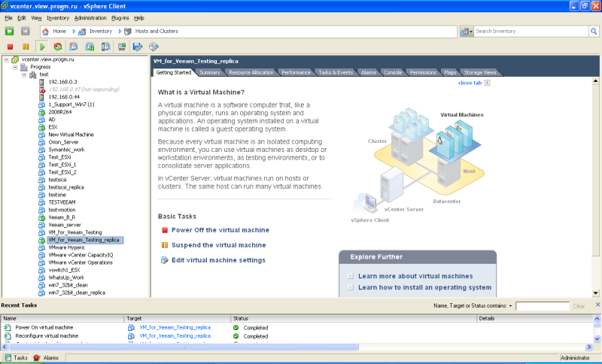This screenshot has width=602, height=364.
Task: Click the main panel scroll up arrow
Action: [x=595, y=81]
